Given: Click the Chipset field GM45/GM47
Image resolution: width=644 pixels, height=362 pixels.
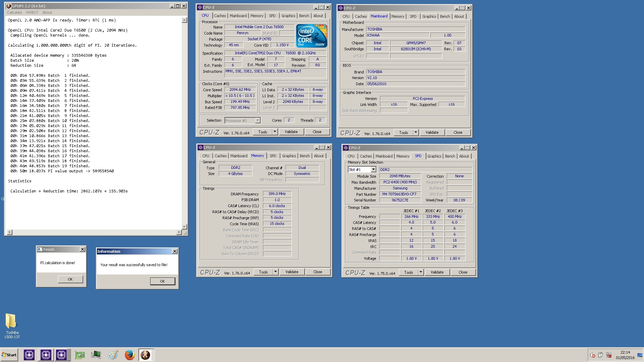Looking at the screenshot, I should pyautogui.click(x=416, y=43).
